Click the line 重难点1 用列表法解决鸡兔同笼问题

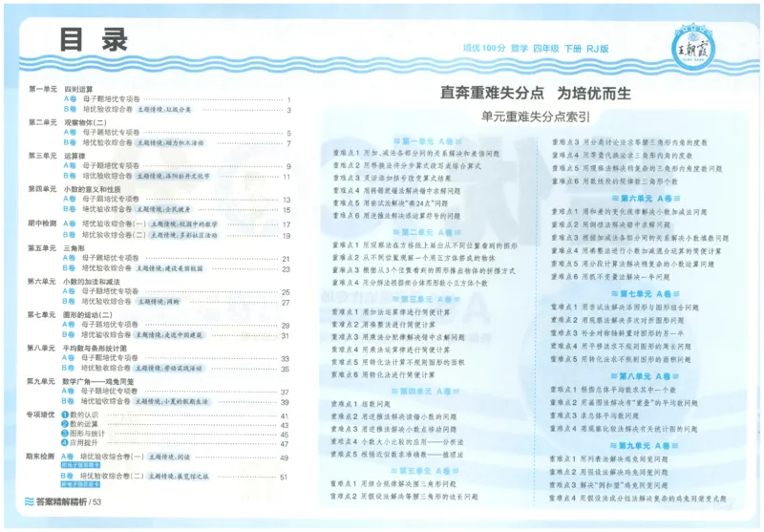click(608, 458)
